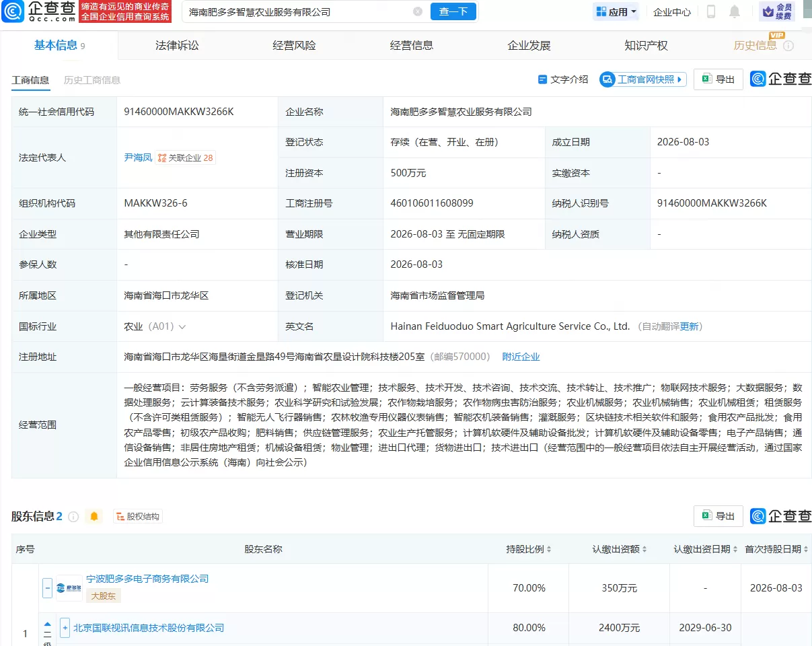Open 附近企业 link
Viewport: 812px width, 646px height.
[521, 357]
